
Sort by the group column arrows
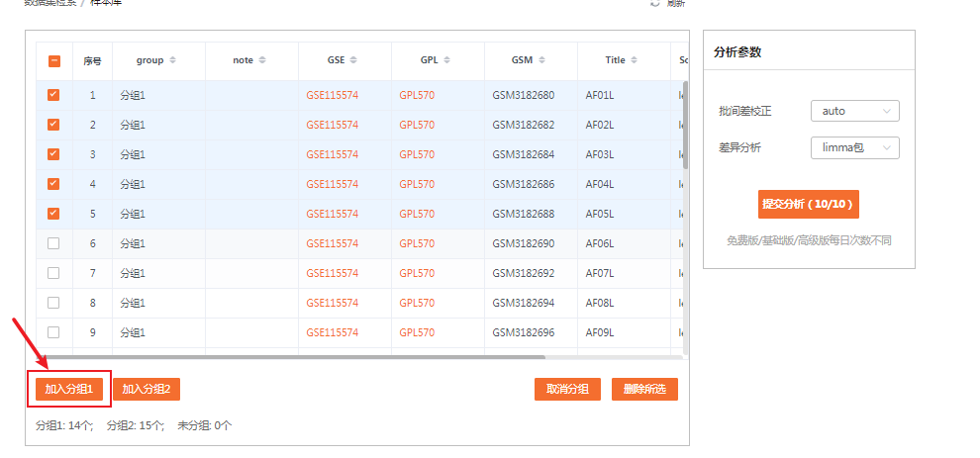173,60
